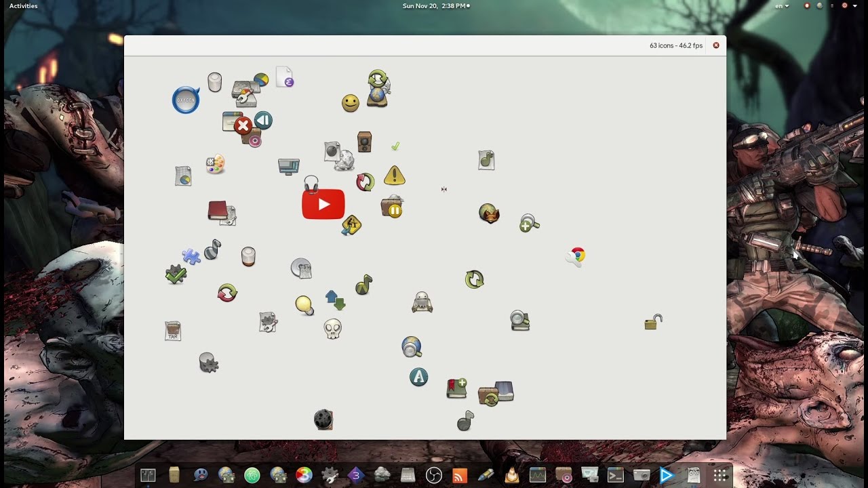Click the globe with green sync arrows icon
Viewport: 868px width, 488px height.
pyautogui.click(x=378, y=88)
